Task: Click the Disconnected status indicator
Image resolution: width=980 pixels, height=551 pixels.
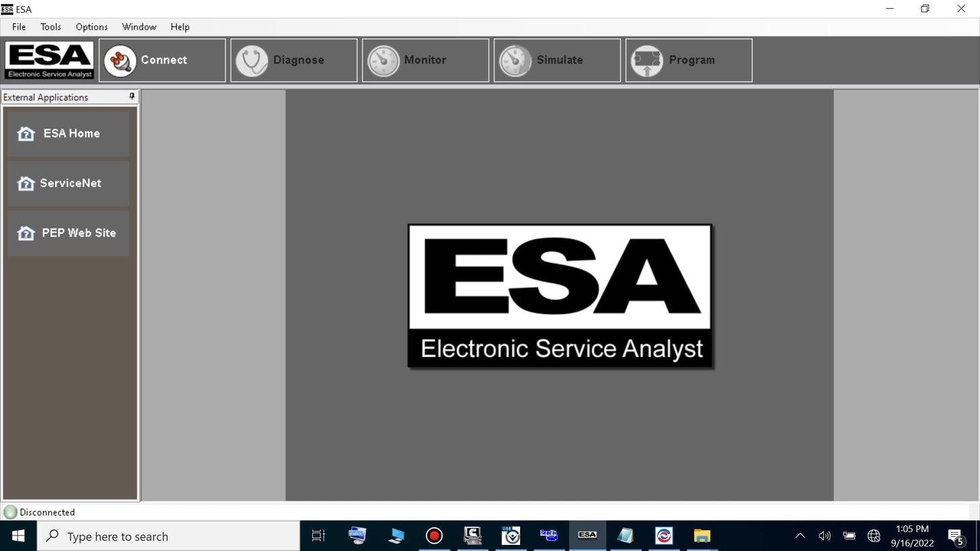Action: 39,512
